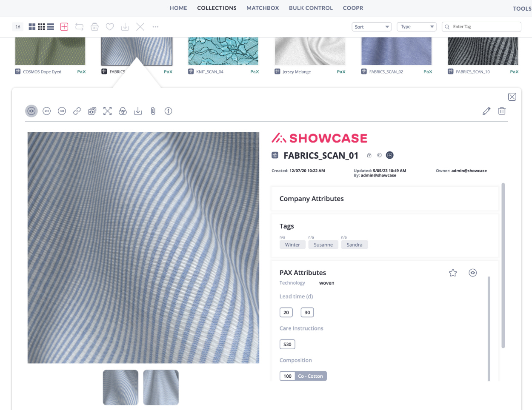Toggle the star favorite in PAX Attributes
532x410 pixels.
pos(453,273)
